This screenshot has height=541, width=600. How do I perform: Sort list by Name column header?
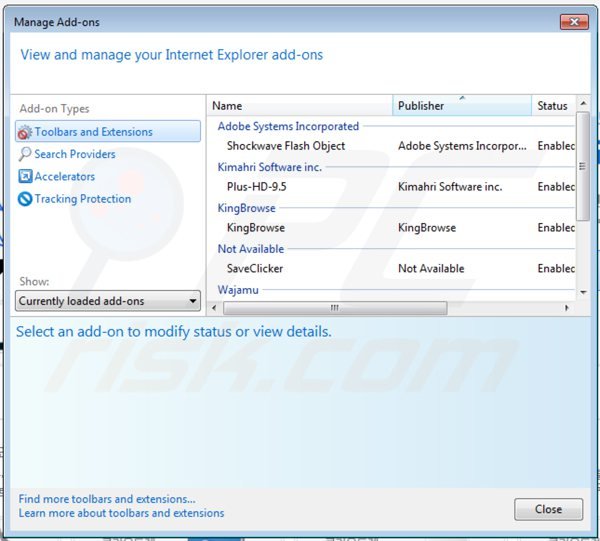click(x=300, y=106)
